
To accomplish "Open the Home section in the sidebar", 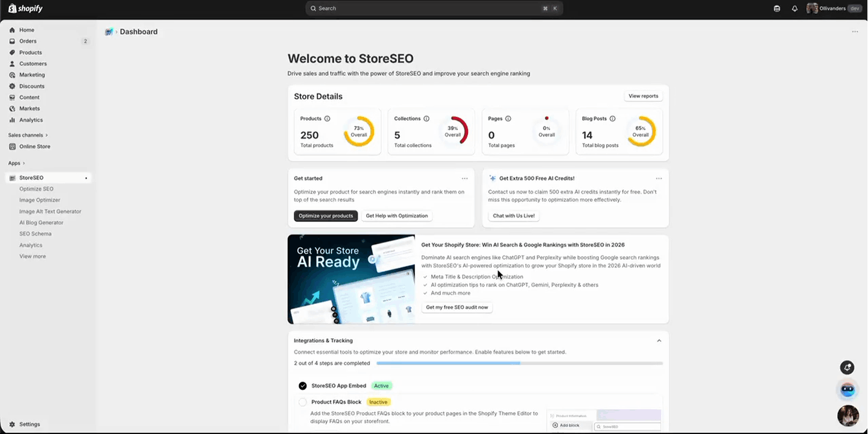I will click(x=27, y=30).
